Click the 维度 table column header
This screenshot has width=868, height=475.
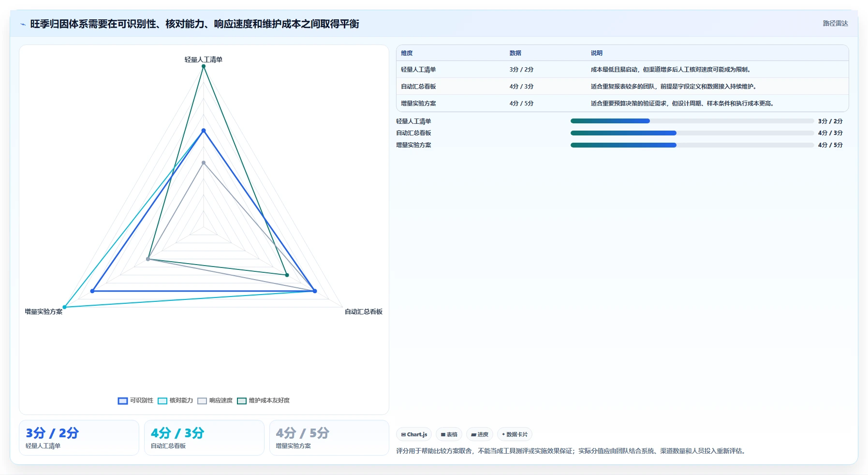(407, 53)
